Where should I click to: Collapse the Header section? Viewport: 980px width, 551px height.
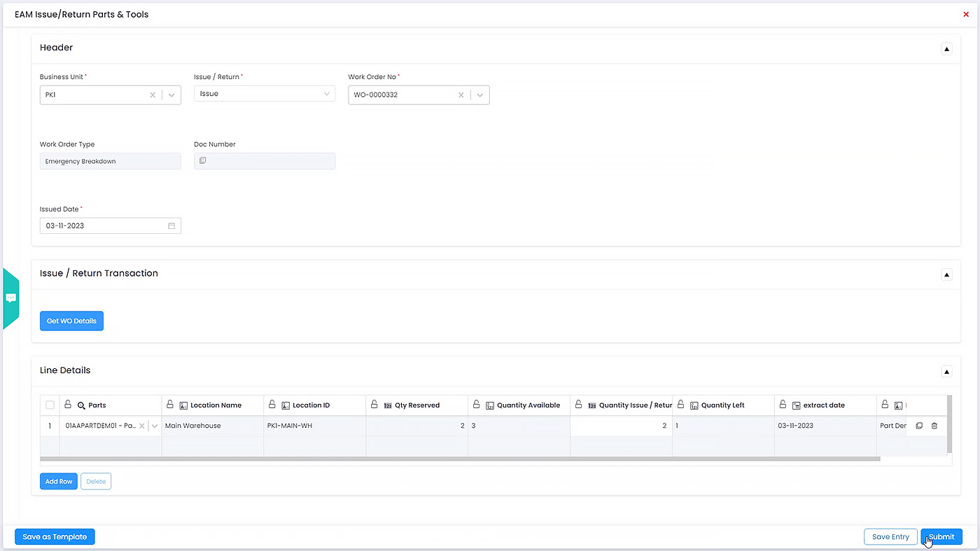(x=946, y=49)
